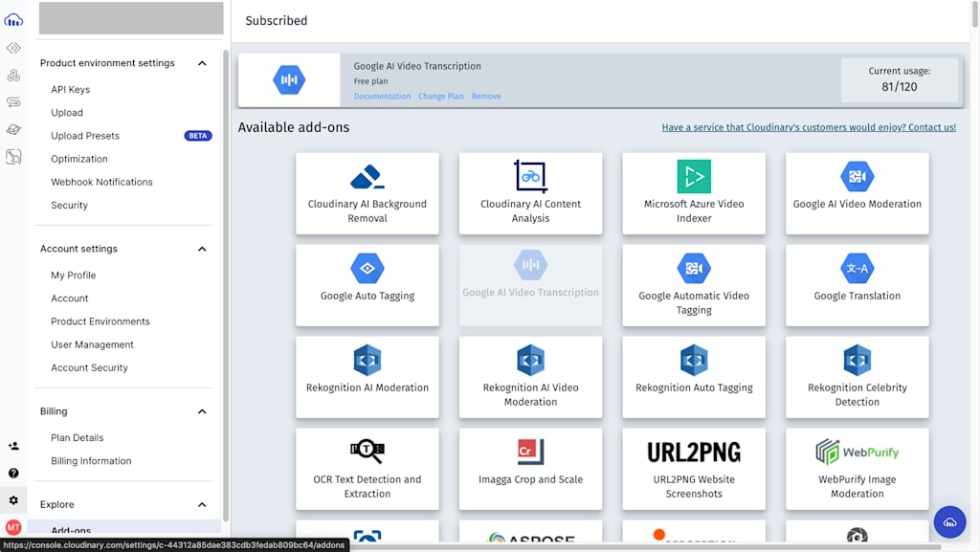Viewport: 980px width, 552px height.
Task: Open Microsoft Azure Video Indexer add-on
Action: [x=694, y=193]
